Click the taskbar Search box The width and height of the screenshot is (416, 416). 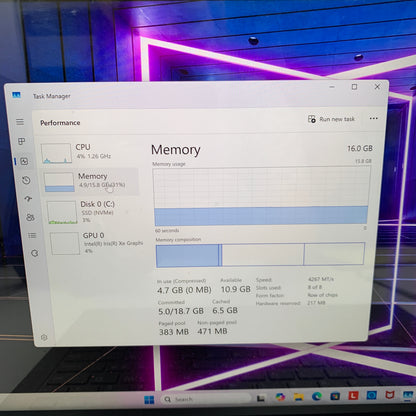(x=206, y=399)
